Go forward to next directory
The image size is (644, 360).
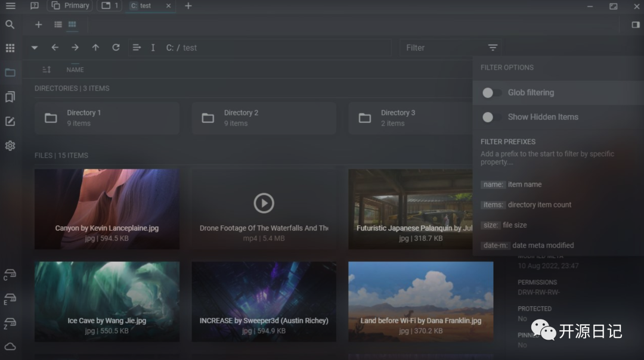[x=75, y=48]
